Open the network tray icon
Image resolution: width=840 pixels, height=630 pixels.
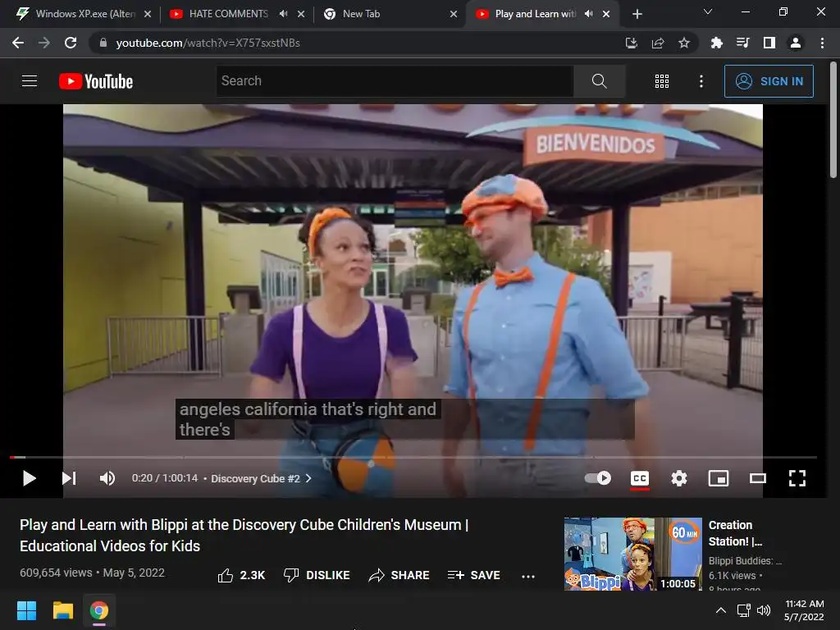pos(743,610)
